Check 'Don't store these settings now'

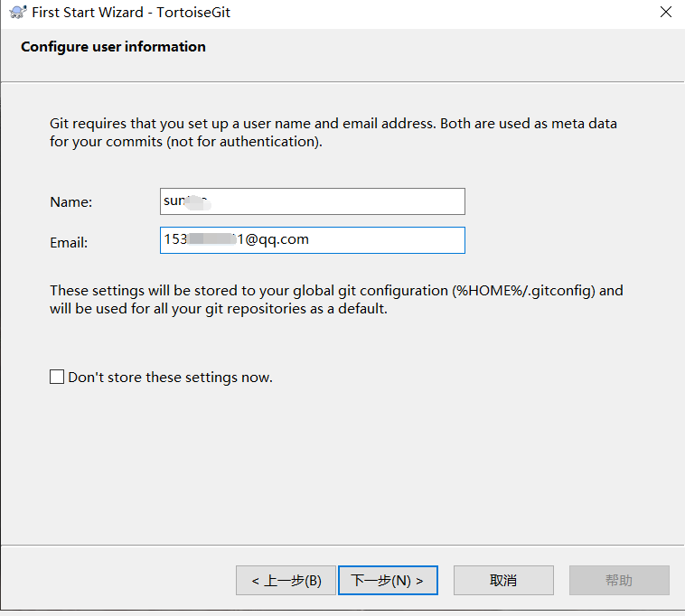click(57, 377)
